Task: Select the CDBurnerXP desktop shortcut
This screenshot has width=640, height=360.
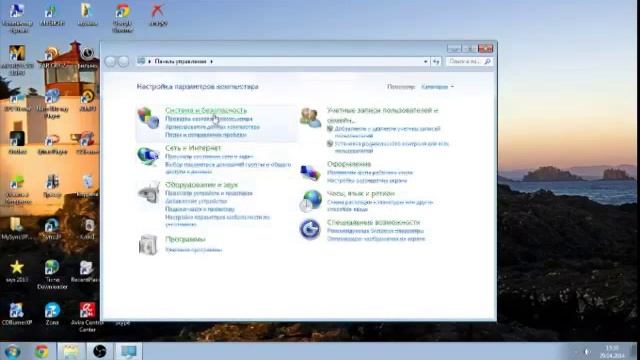Action: click(17, 314)
